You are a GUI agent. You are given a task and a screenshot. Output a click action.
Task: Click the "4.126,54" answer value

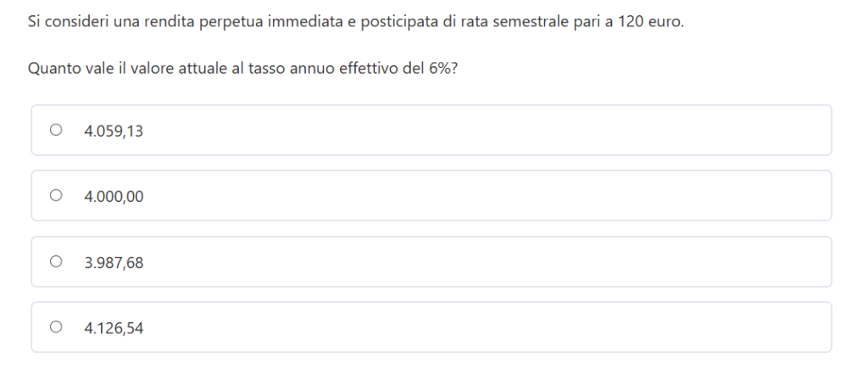(114, 328)
